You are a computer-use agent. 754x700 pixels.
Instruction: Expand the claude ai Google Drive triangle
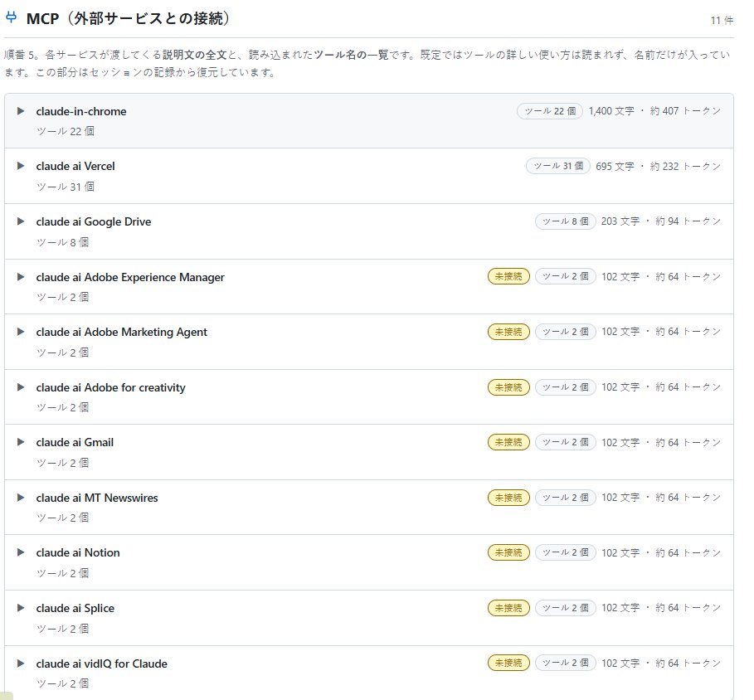pyautogui.click(x=21, y=221)
